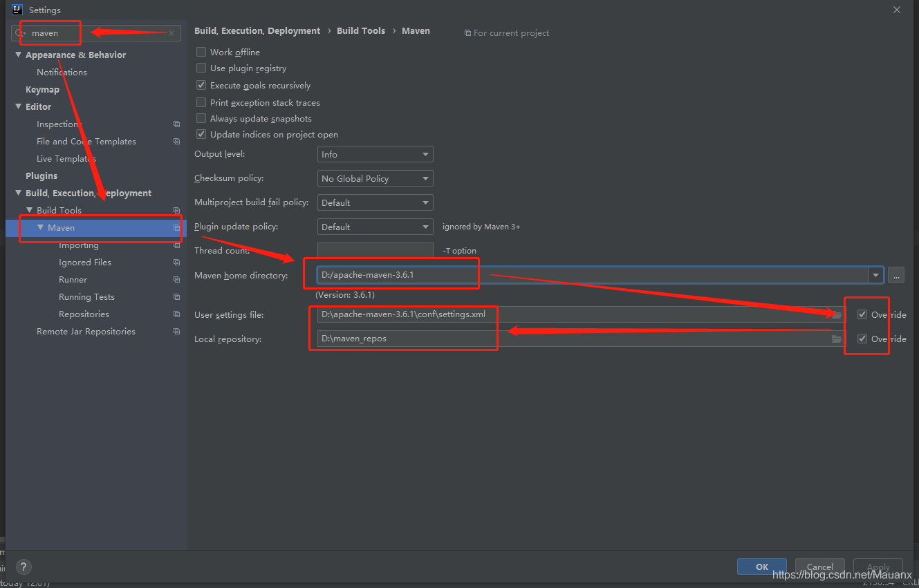Check Always update snapshots
919x588 pixels.
tap(201, 118)
